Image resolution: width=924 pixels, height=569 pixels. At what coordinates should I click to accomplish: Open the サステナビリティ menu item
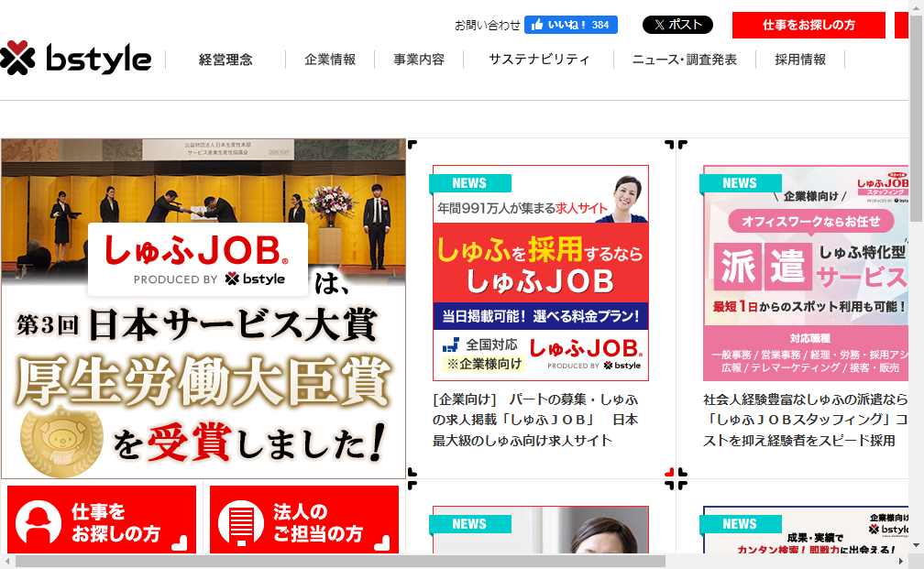click(539, 60)
